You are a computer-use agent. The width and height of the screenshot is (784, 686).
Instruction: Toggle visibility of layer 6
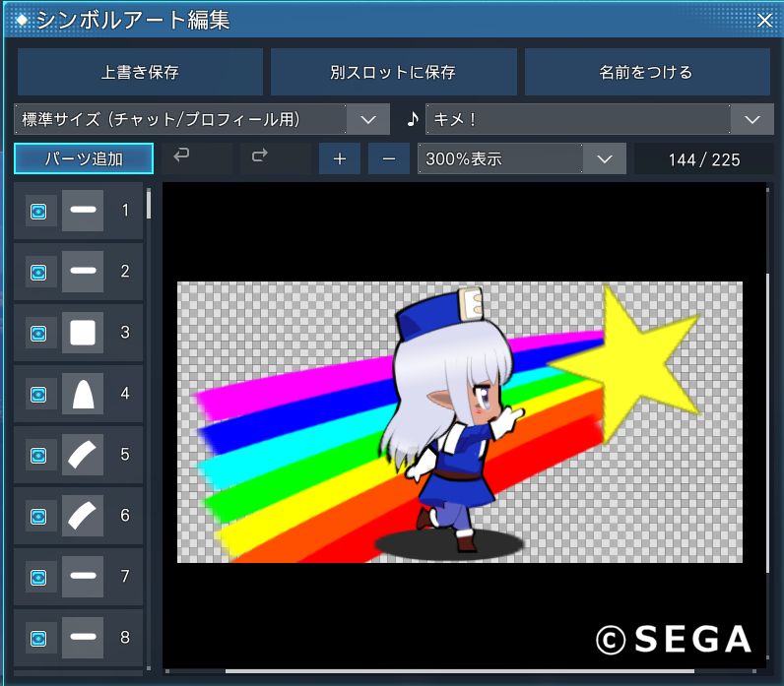38,517
